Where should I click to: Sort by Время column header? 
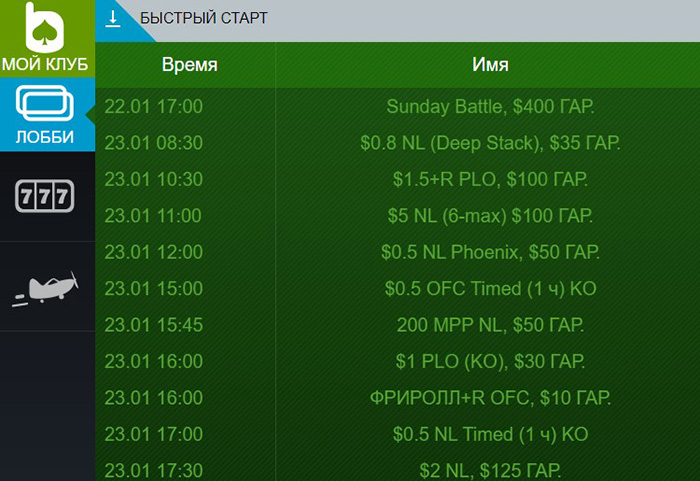(189, 65)
